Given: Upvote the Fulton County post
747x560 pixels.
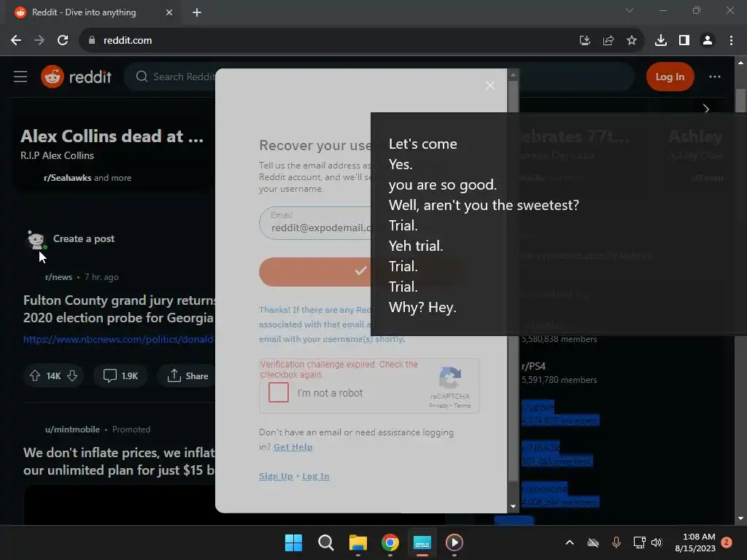Looking at the screenshot, I should coord(35,376).
